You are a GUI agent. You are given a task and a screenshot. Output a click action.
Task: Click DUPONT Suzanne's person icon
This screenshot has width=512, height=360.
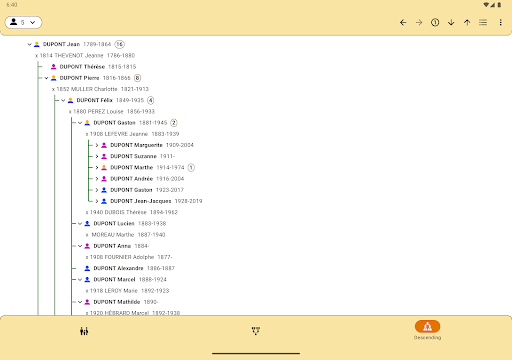[x=104, y=156]
